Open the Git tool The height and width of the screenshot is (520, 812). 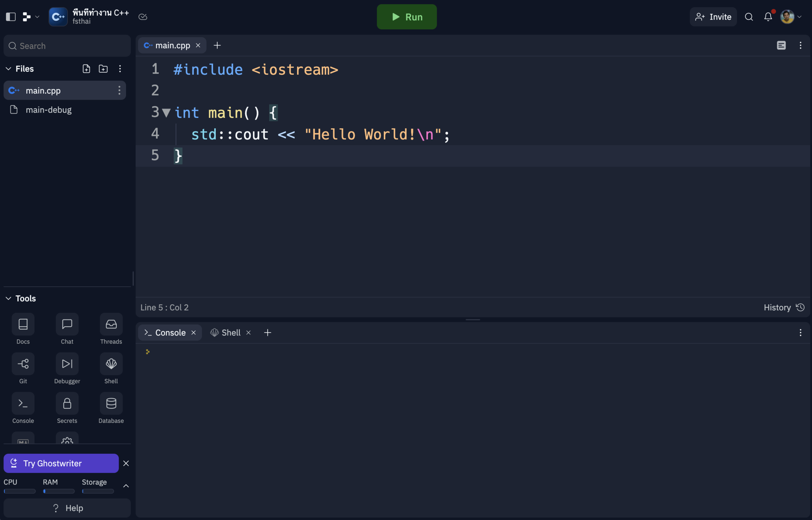point(23,364)
